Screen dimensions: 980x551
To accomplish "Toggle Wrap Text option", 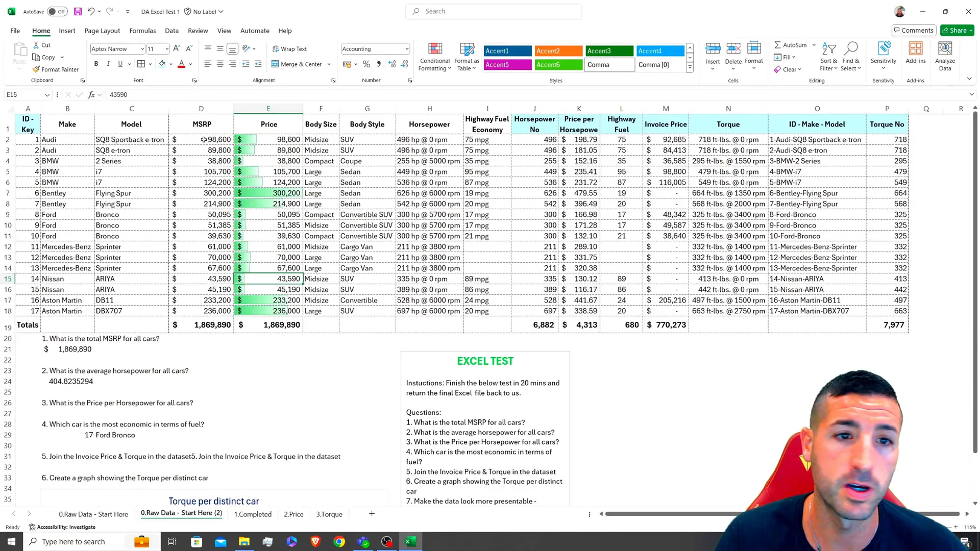I will point(289,48).
